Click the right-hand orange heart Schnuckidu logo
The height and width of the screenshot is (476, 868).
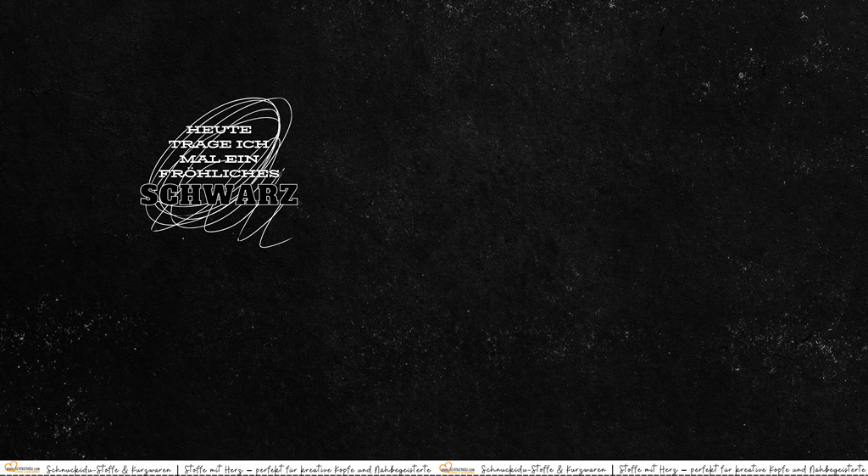pos(457,468)
